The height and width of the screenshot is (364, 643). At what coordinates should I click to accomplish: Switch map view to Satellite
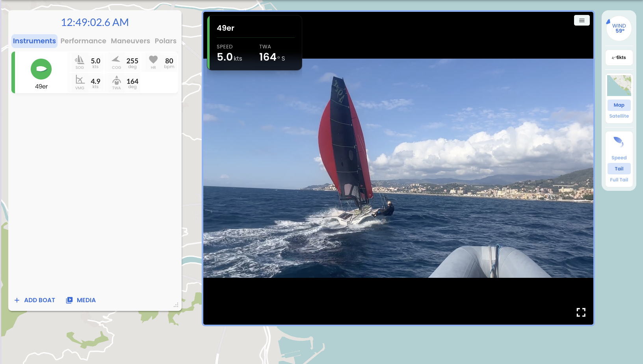(x=619, y=116)
